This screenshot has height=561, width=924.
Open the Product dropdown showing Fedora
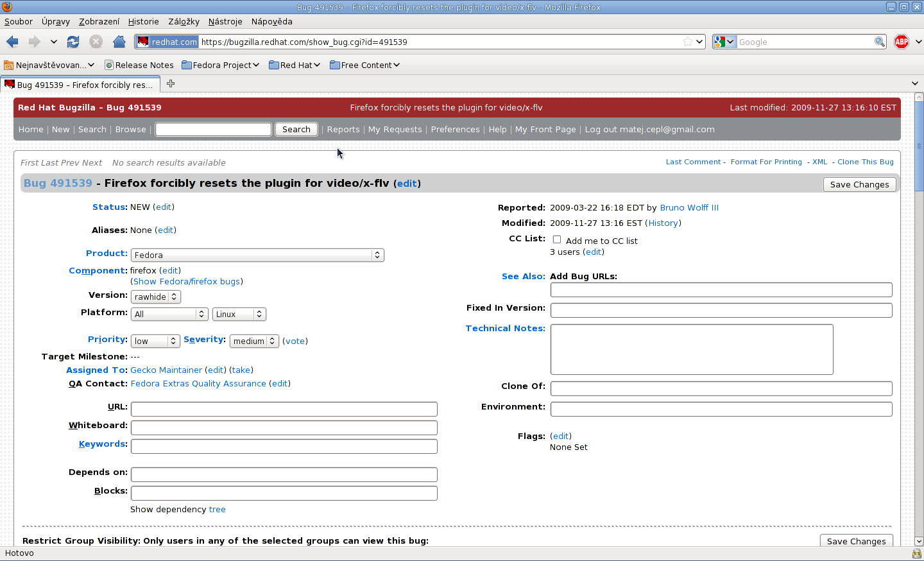[257, 255]
